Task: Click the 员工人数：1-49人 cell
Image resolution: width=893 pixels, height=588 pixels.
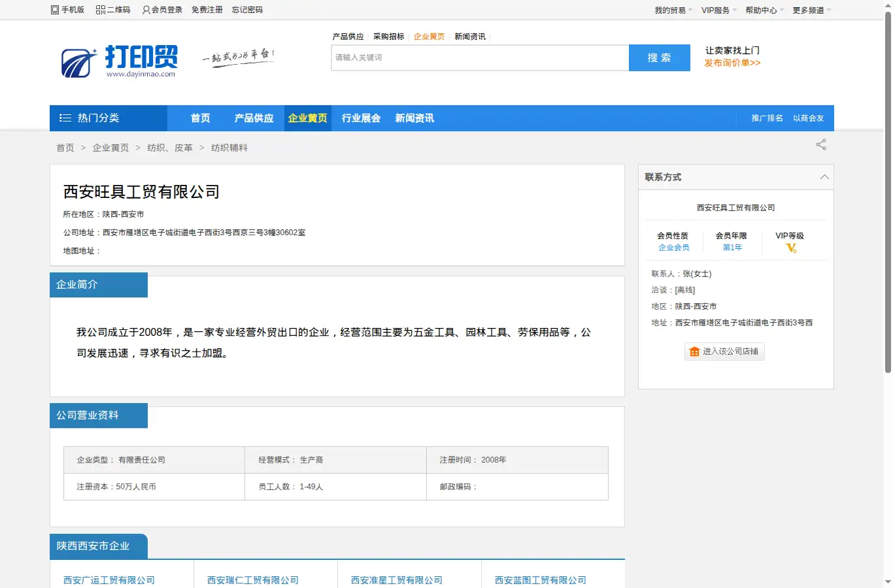Action: (335, 487)
